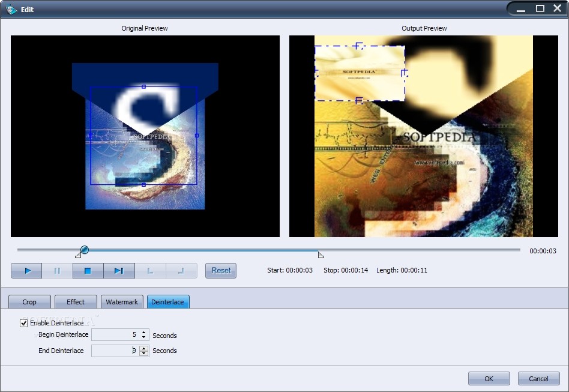The height and width of the screenshot is (392, 569).
Task: Select the Deinterlace tab
Action: 168,302
